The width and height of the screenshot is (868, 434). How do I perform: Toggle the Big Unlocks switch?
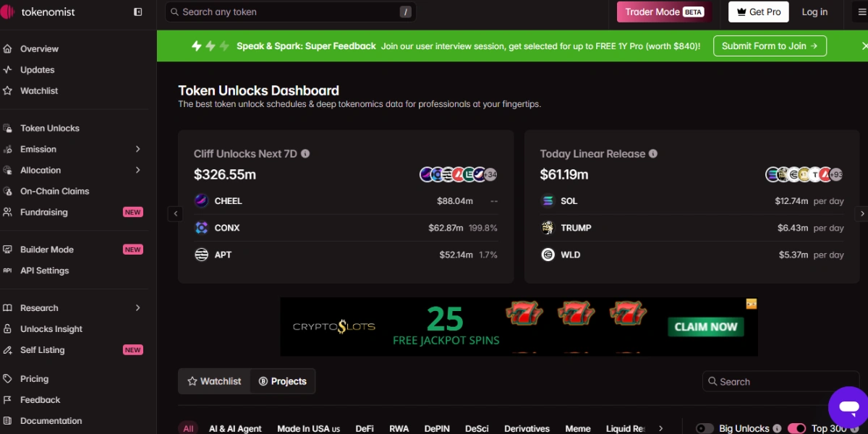coord(705,429)
